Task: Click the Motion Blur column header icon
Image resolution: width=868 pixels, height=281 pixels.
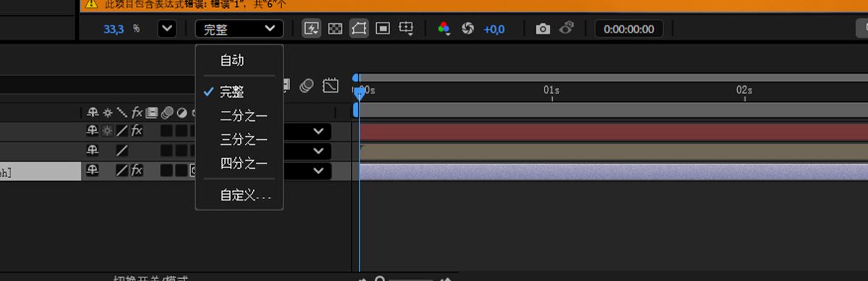Action: tap(167, 113)
